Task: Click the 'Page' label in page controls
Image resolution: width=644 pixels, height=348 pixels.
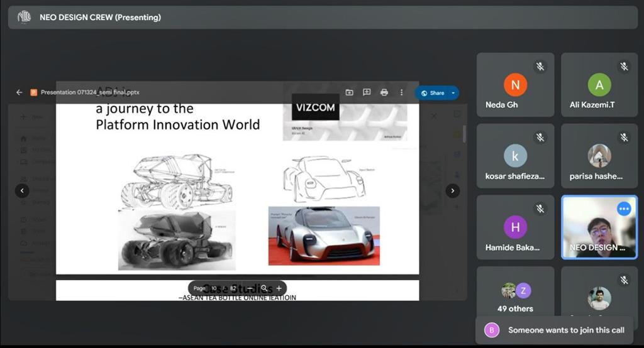Action: [199, 288]
